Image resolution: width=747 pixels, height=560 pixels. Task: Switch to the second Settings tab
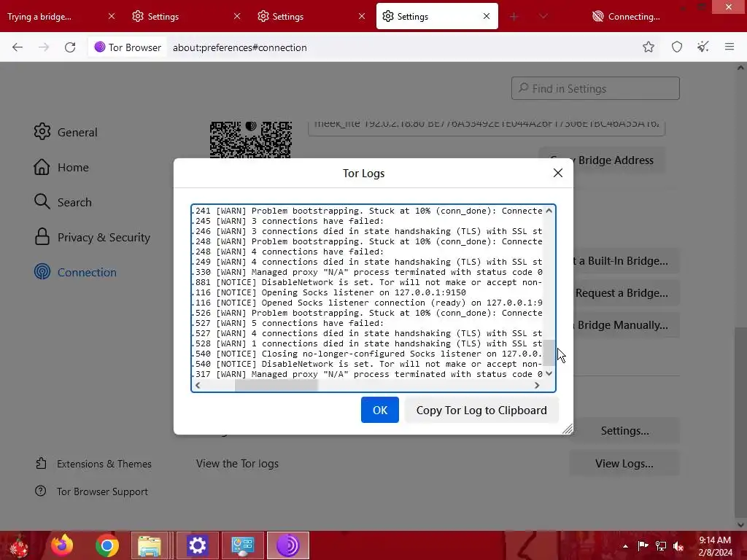(x=311, y=16)
